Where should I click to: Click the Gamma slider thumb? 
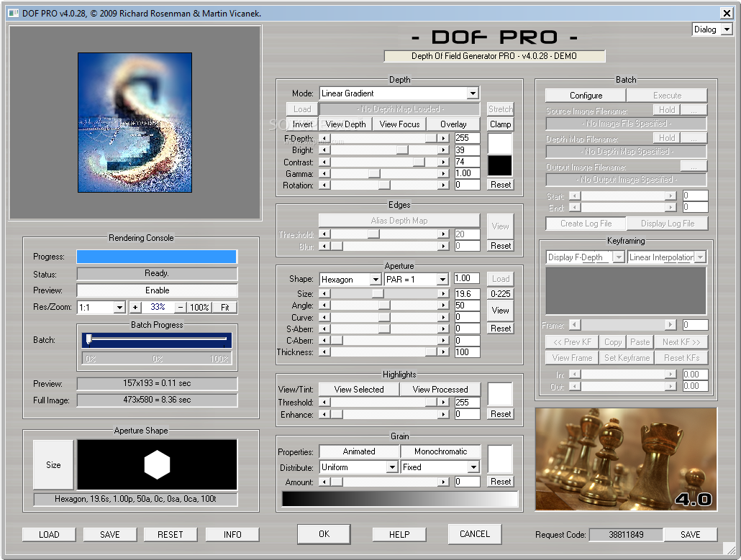(x=374, y=174)
